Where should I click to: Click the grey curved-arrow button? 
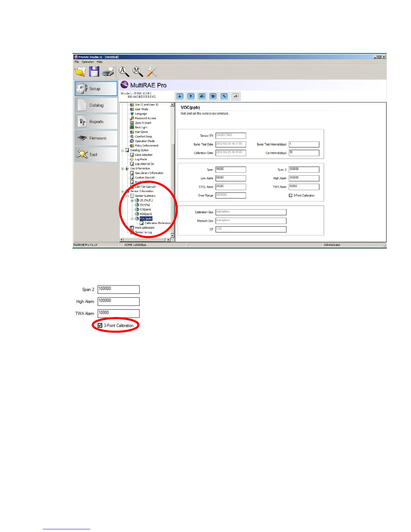pyautogui.click(x=235, y=96)
